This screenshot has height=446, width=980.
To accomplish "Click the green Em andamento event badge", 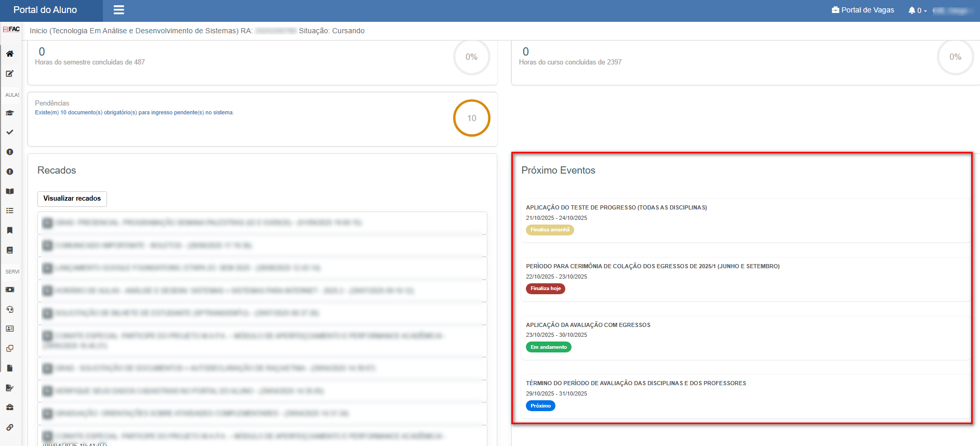I will tap(548, 347).
